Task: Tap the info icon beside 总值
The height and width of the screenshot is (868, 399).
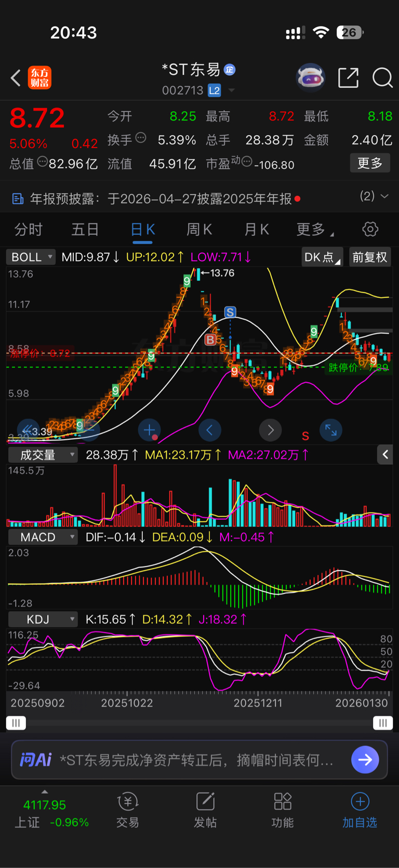Action: click(43, 162)
